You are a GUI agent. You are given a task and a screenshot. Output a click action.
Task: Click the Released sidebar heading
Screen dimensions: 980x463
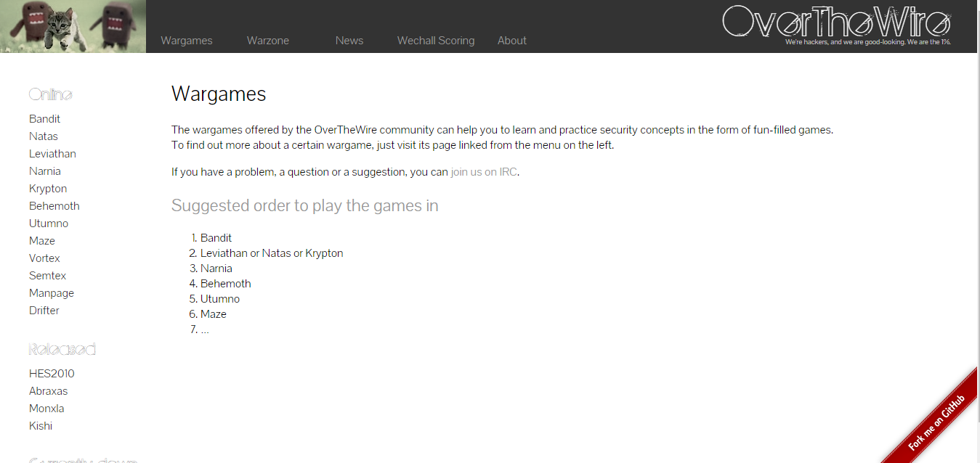pyautogui.click(x=62, y=349)
